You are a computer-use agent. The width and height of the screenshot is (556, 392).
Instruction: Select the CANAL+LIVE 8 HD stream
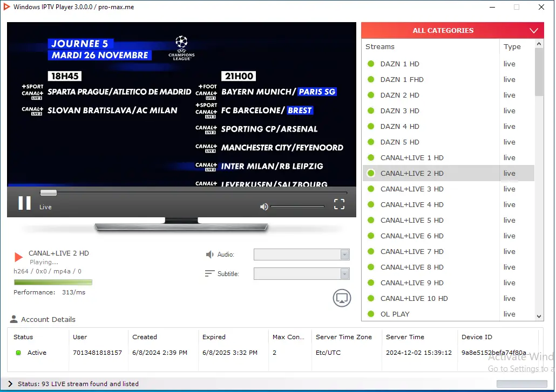[x=448, y=267]
